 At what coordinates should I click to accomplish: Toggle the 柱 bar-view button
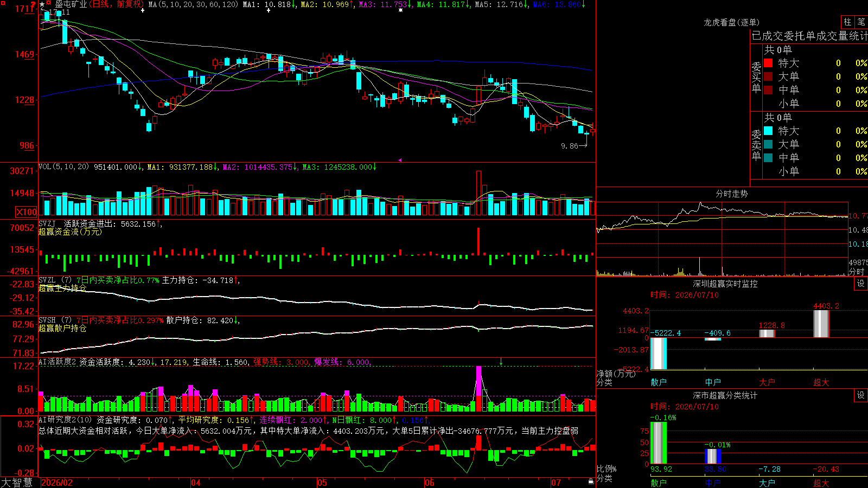point(847,22)
